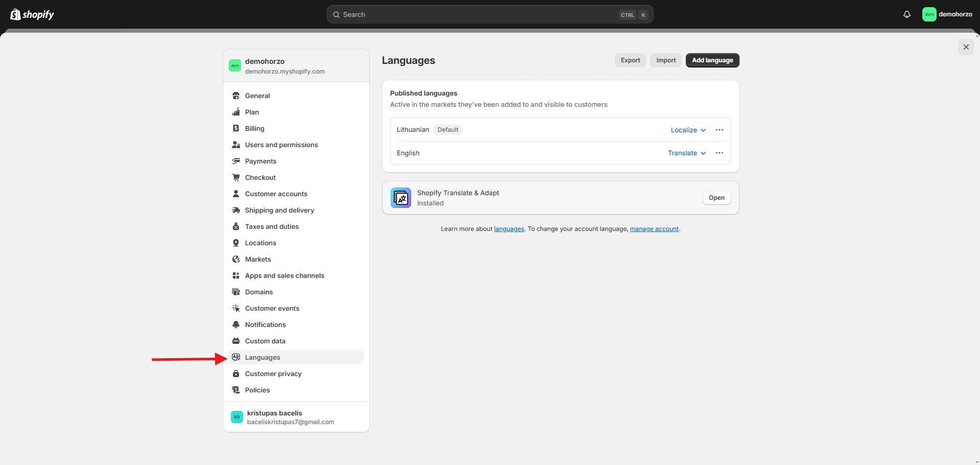Expand the Translate dropdown for English
980x465 pixels.
click(687, 153)
